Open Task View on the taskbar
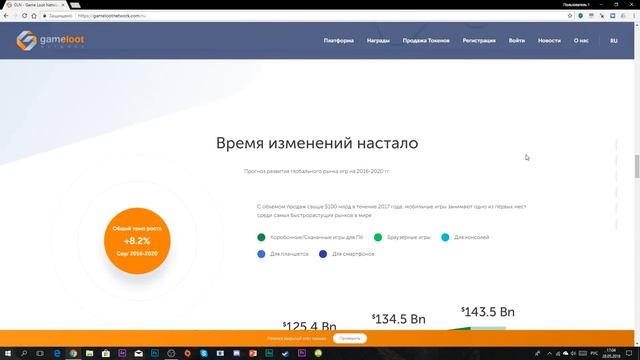This screenshot has height=360, width=640. click(40, 353)
